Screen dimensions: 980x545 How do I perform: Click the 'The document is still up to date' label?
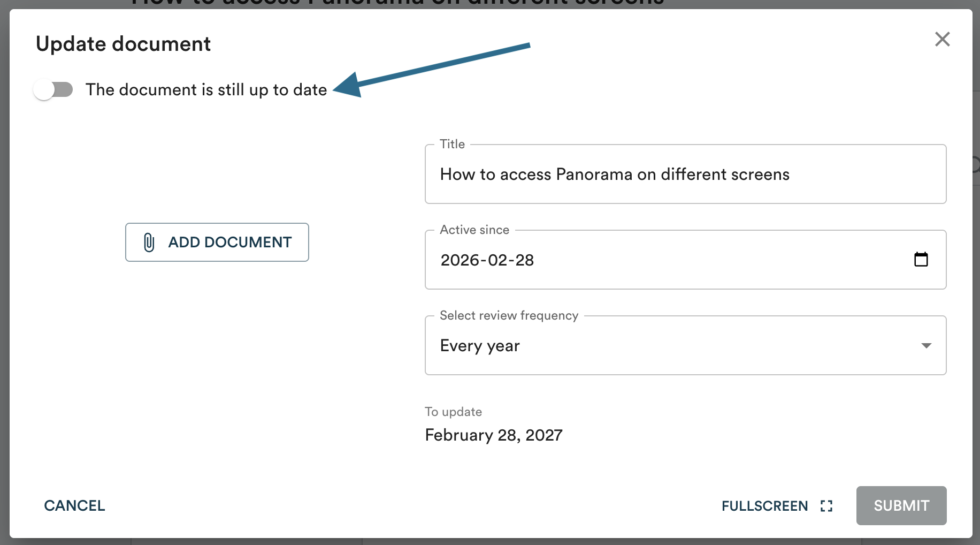click(x=206, y=89)
